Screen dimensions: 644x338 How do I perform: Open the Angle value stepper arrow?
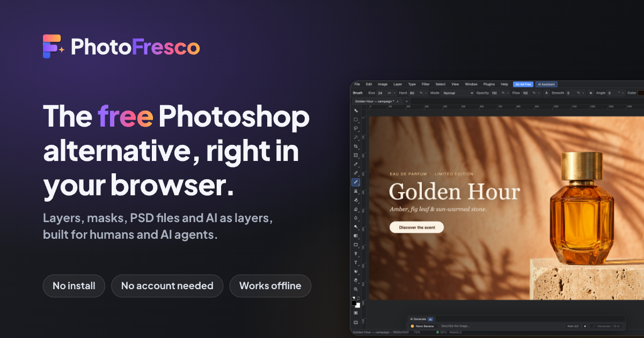(x=623, y=93)
